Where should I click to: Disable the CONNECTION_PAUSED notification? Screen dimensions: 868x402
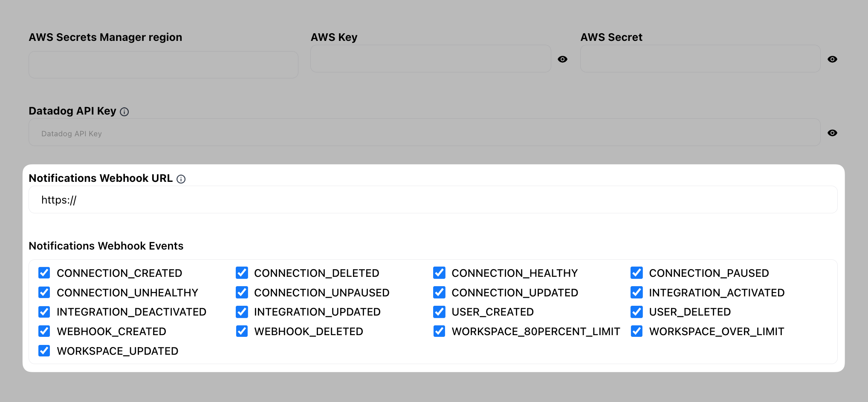coord(637,273)
